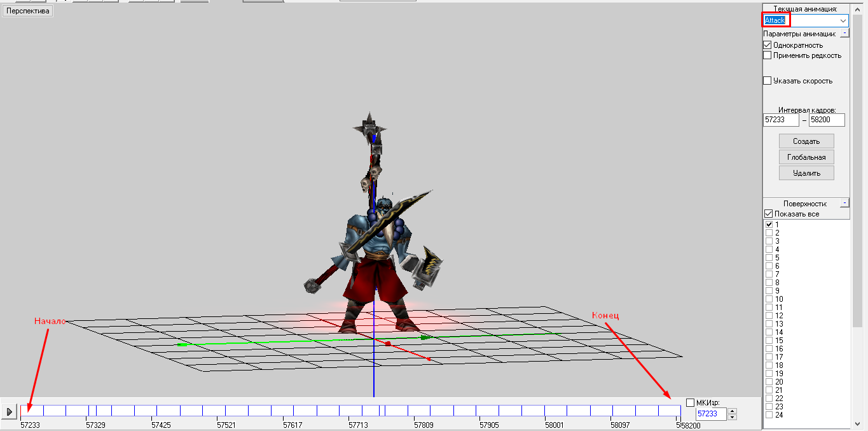
Task: Toggle the Однократность checkbox
Action: click(x=768, y=45)
